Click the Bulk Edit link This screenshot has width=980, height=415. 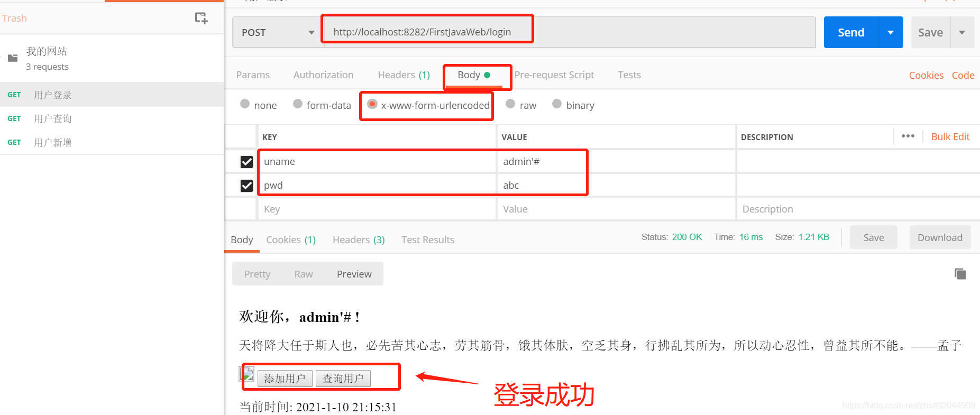[x=950, y=136]
